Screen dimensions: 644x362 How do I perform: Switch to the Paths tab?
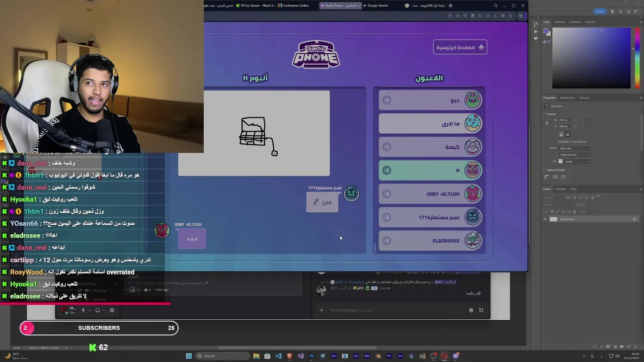(573, 189)
